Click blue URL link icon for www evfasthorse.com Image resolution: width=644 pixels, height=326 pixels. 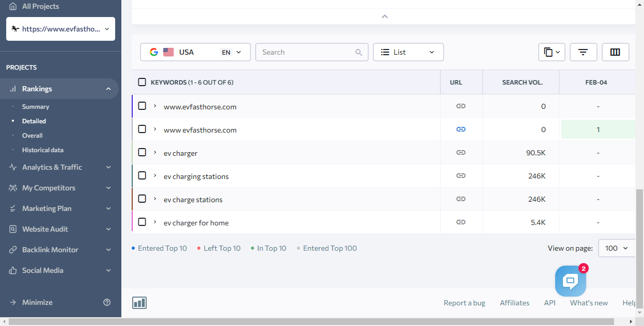[461, 129]
